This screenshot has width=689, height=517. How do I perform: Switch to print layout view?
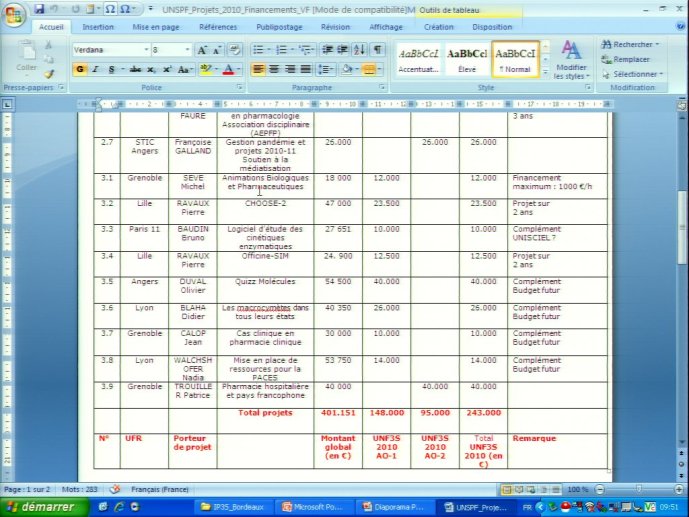pyautogui.click(x=507, y=489)
